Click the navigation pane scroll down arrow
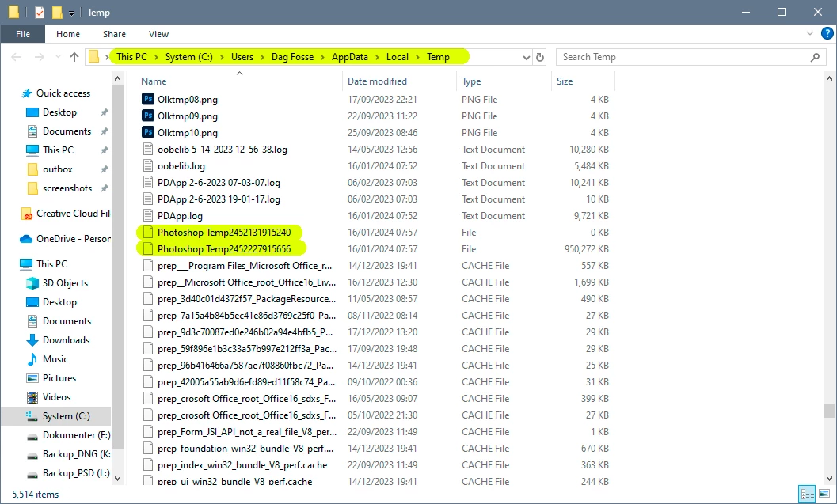 click(x=117, y=479)
